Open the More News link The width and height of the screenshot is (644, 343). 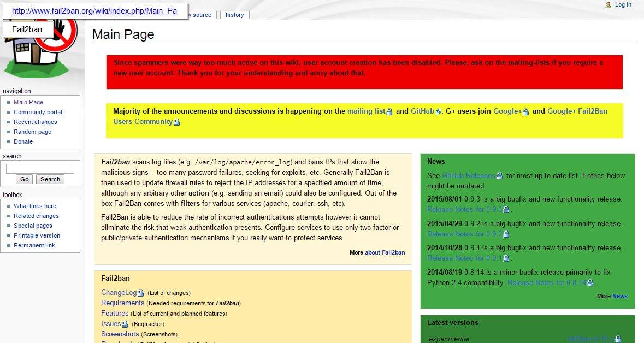click(x=620, y=296)
